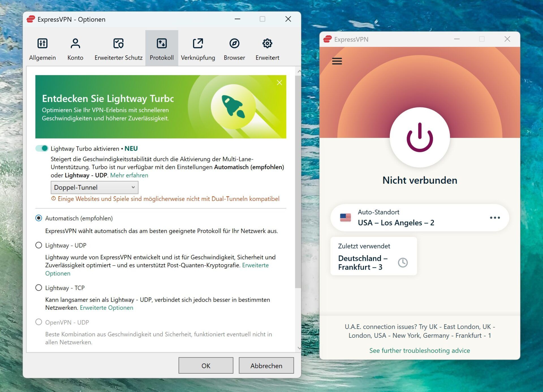Click the U.A.E. connection issues message
Image resolution: width=543 pixels, height=392 pixels.
420,331
